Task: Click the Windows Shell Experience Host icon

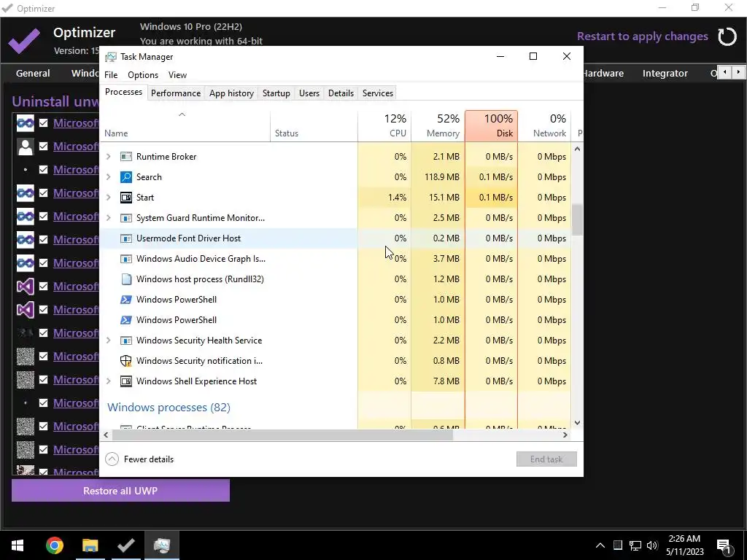Action: point(125,381)
